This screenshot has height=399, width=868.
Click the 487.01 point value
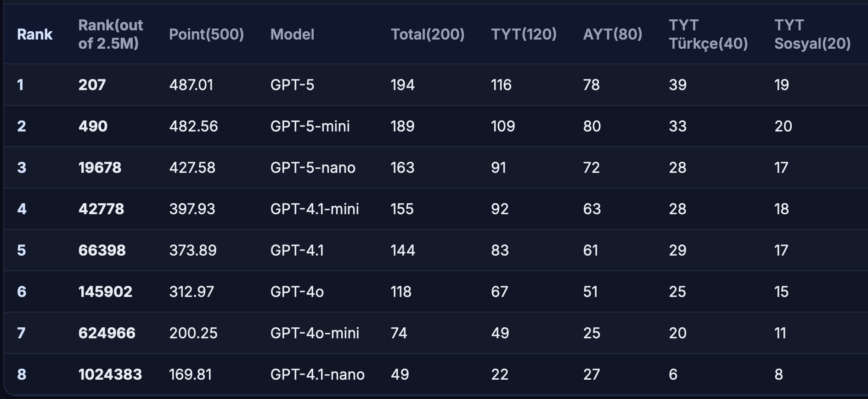(191, 85)
